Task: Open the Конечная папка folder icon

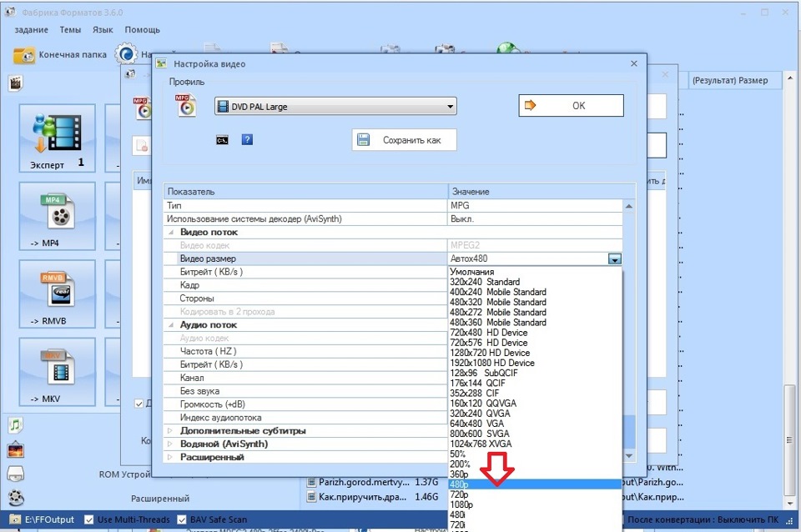Action: [x=23, y=55]
